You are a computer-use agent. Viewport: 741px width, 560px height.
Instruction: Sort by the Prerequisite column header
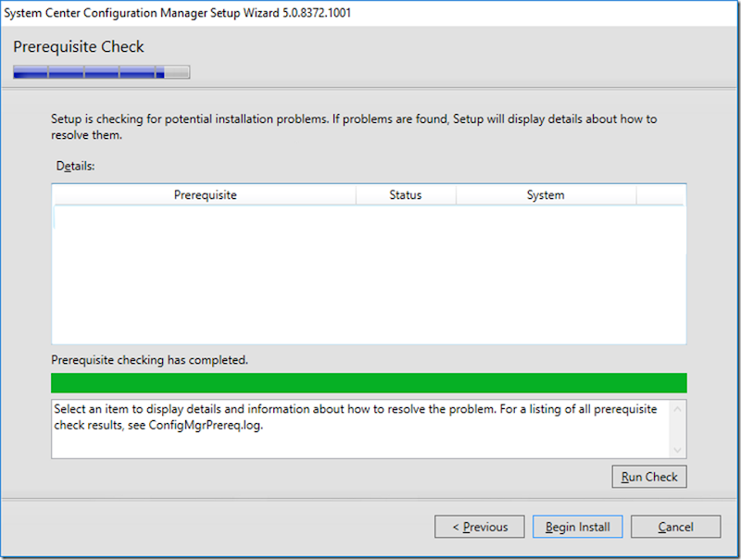(205, 195)
